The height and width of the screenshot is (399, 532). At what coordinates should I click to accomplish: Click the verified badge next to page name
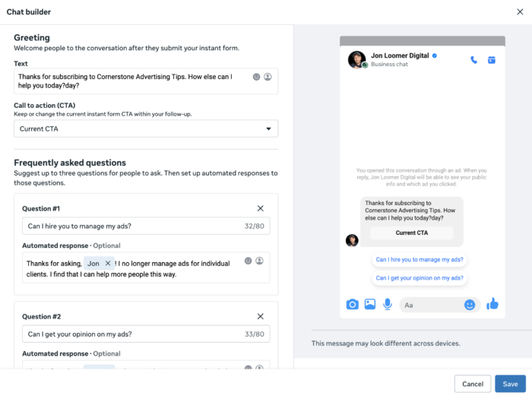coord(435,55)
